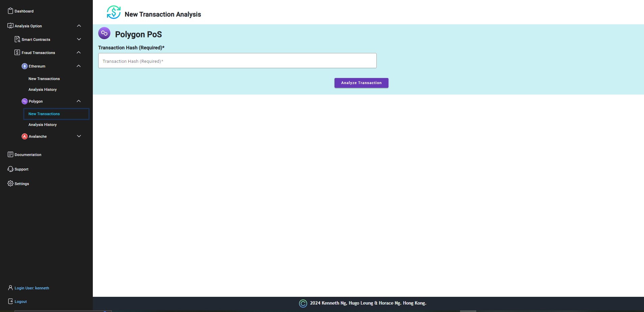644x312 pixels.
Task: Click the Smart Contracts document icon
Action: click(17, 39)
